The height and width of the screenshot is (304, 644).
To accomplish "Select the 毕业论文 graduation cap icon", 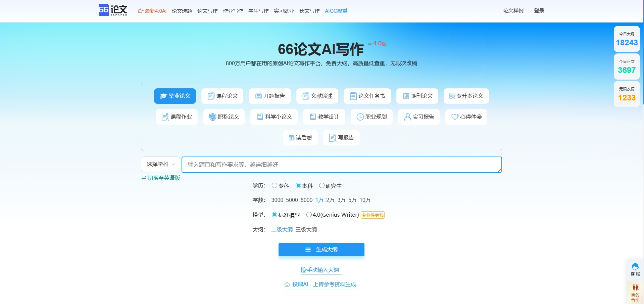I will (163, 96).
